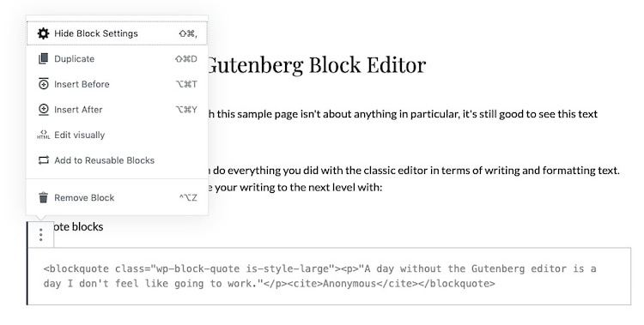The width and height of the screenshot is (644, 325).
Task: Select Add to Reusable Blocks text
Action: [104, 160]
